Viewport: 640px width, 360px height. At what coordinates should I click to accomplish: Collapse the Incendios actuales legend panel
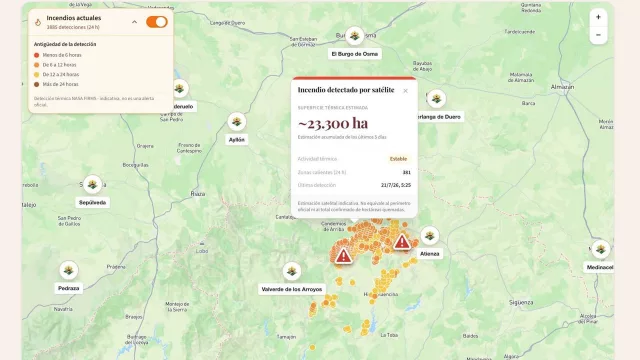pos(134,22)
